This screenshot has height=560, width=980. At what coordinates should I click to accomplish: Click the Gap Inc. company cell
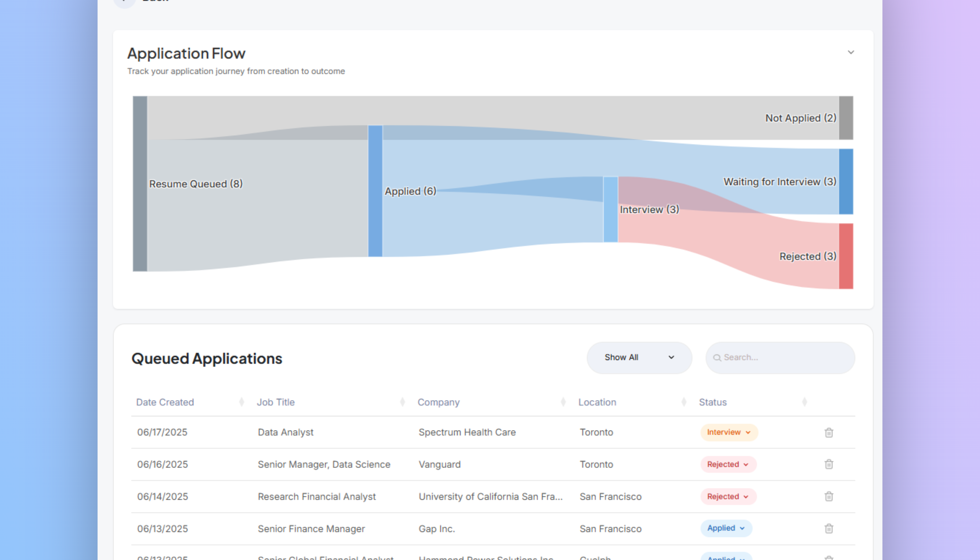[437, 529]
